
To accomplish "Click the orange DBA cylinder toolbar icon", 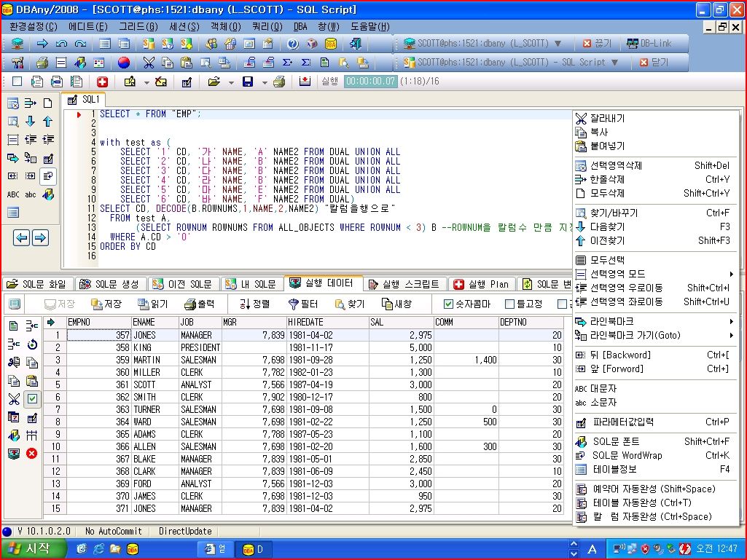I will [x=331, y=44].
